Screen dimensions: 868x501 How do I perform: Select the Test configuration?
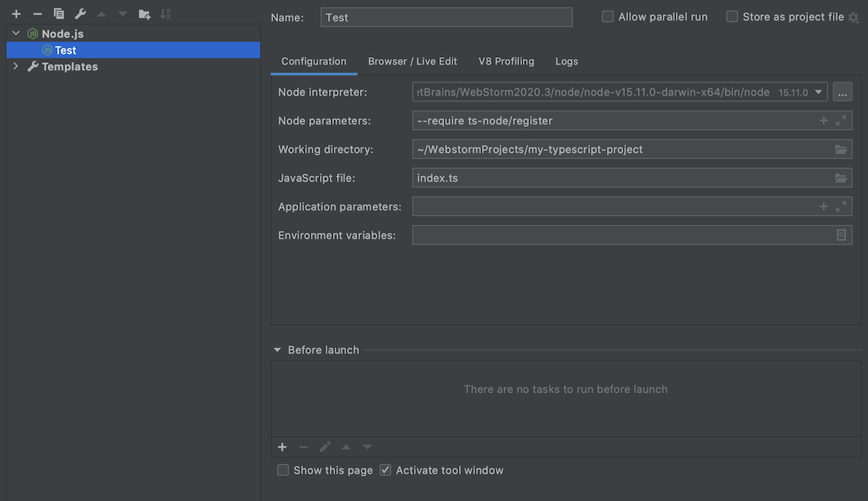click(133, 50)
